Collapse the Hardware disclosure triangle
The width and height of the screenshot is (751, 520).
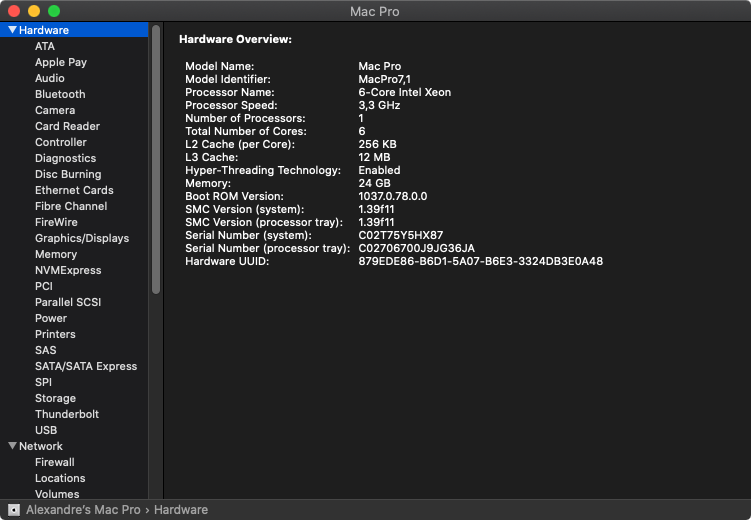12,30
